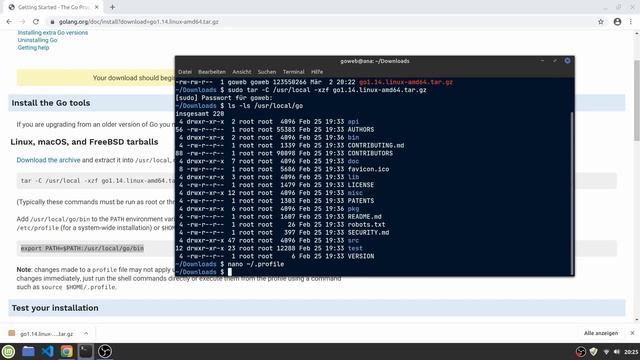Select the Getting Started - The Go tab
Screen dimensions: 640x360
(53, 7)
